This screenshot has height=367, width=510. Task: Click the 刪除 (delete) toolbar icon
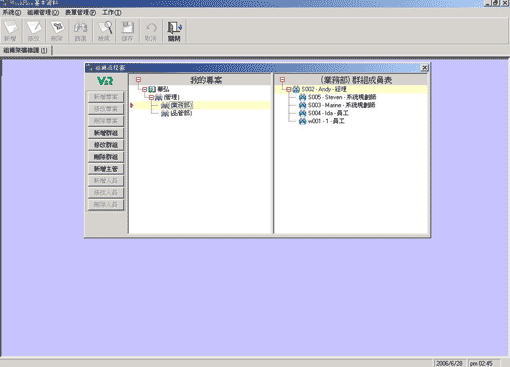(57, 31)
